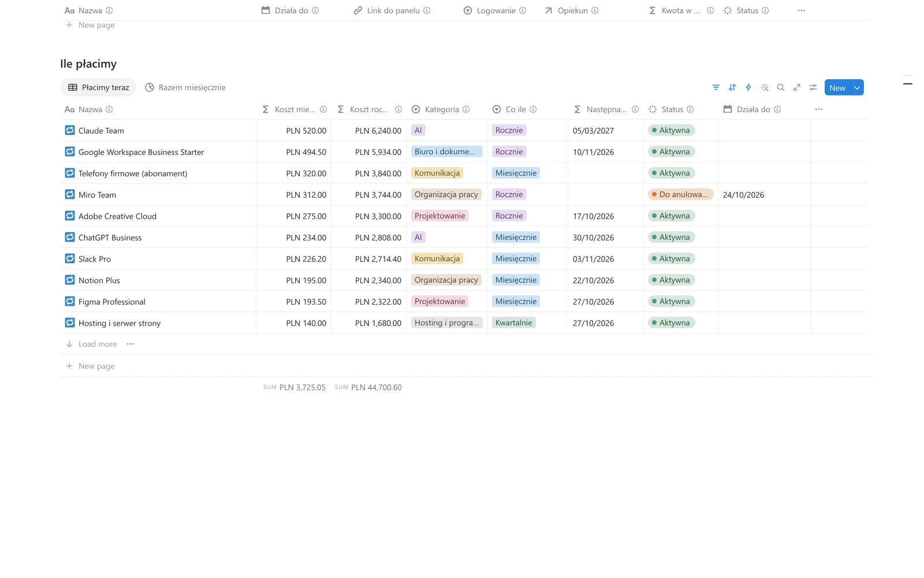Select the Do anulowa... status tag
The image size is (924, 578).
(681, 194)
